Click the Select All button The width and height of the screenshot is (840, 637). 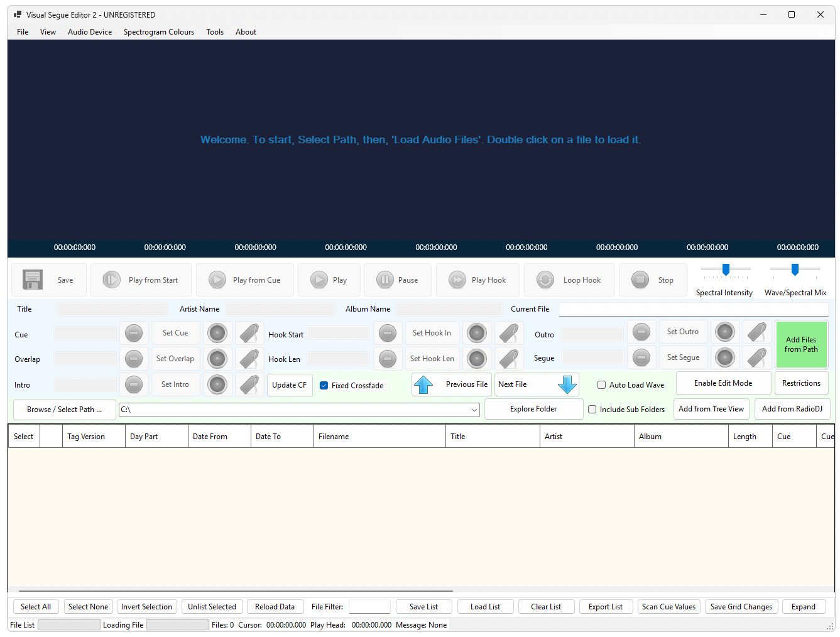[x=36, y=607]
